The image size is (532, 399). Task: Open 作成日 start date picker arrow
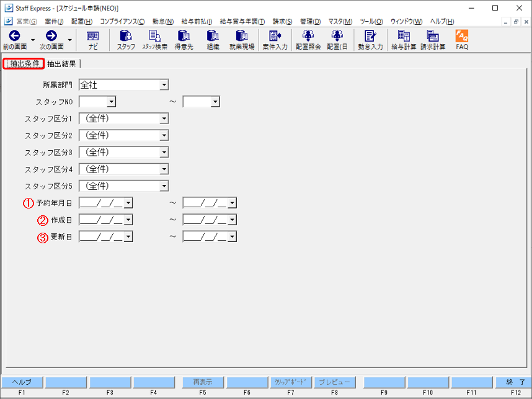pos(128,220)
